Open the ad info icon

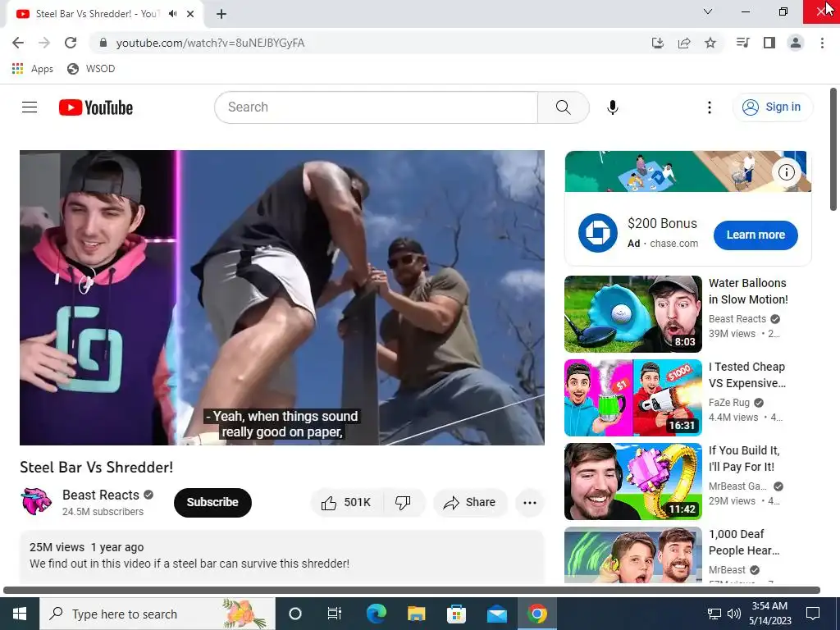coord(786,172)
